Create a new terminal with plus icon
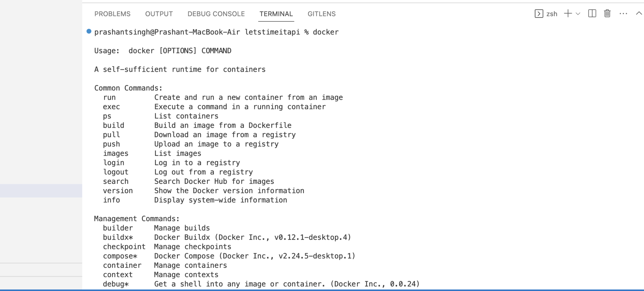The height and width of the screenshot is (291, 644). [568, 14]
